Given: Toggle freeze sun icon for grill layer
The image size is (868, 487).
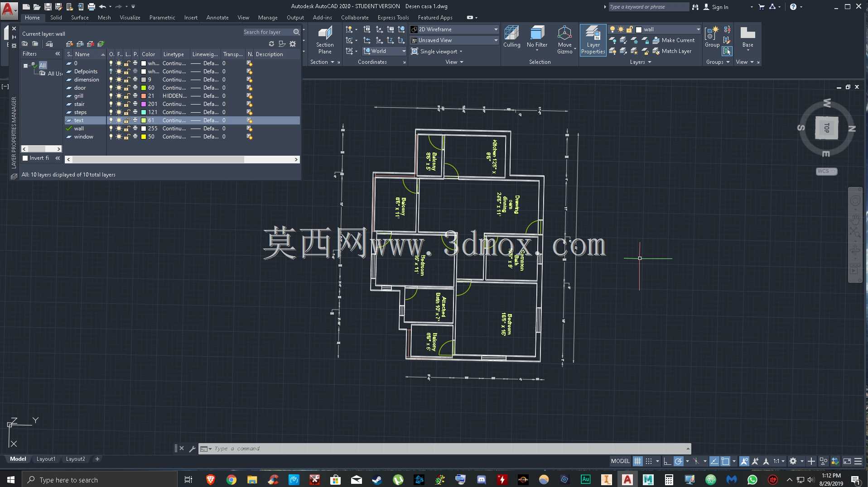Looking at the screenshot, I should click(x=119, y=96).
